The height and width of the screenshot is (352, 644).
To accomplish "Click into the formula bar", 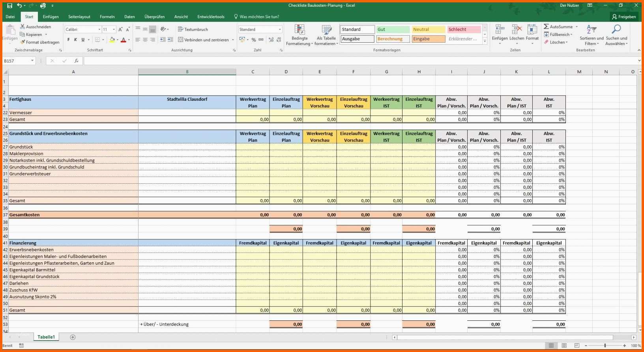I will click(x=361, y=61).
